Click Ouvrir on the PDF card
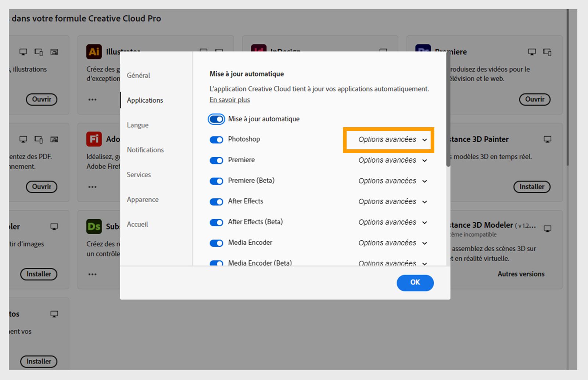 (42, 187)
